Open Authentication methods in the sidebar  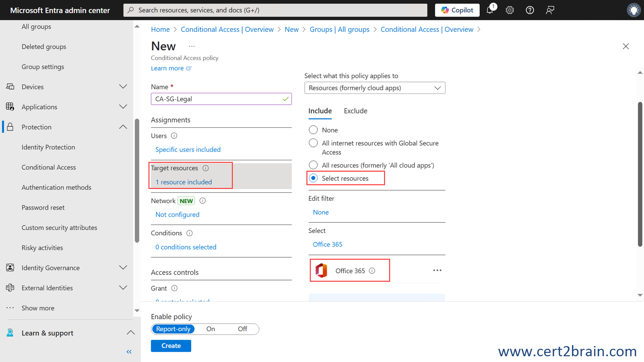pyautogui.click(x=56, y=187)
